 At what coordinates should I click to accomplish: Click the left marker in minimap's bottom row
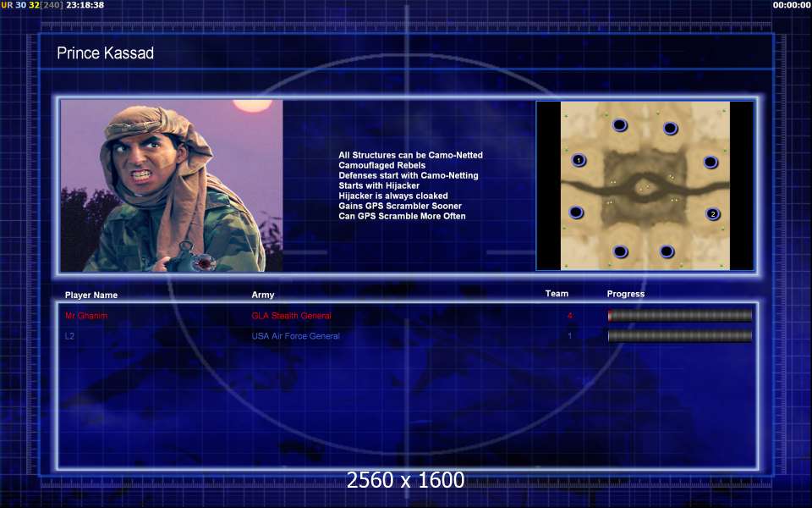pyautogui.click(x=621, y=251)
